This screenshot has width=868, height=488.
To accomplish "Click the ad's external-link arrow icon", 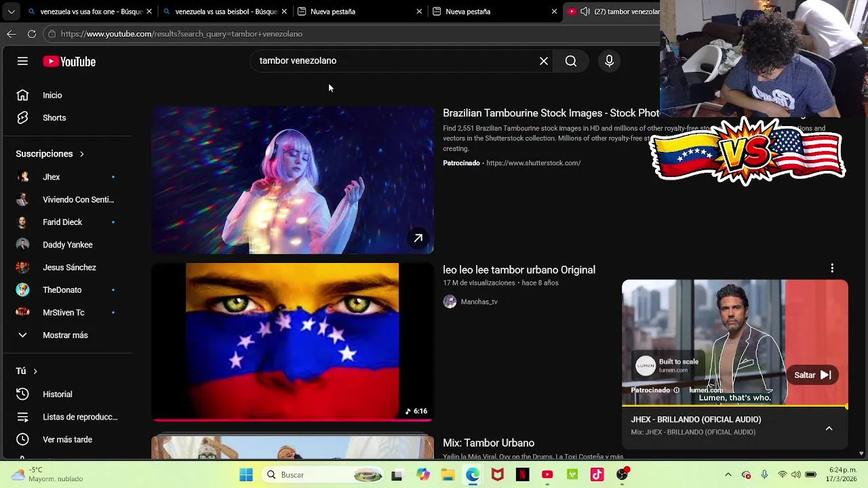I will coord(418,238).
